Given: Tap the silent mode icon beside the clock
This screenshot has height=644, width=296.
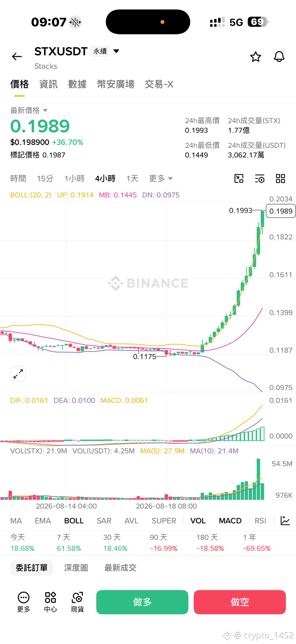Looking at the screenshot, I should click(75, 22).
